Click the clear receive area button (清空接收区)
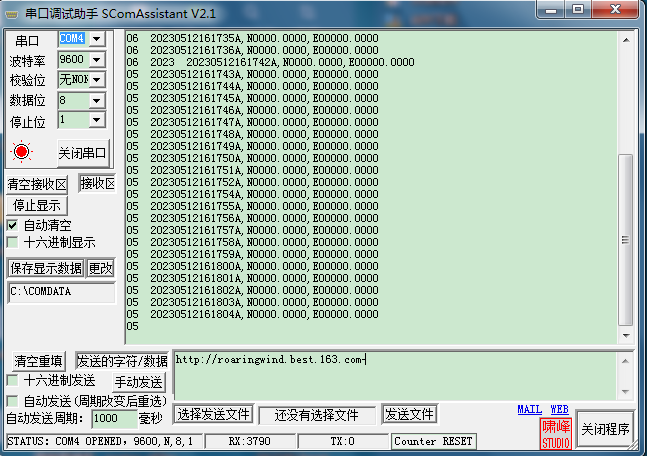 click(37, 184)
